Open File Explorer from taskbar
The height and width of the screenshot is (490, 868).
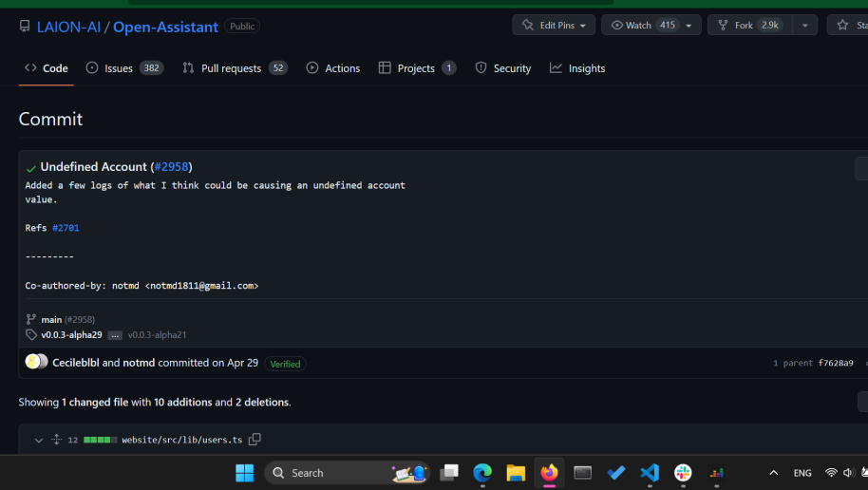[x=516, y=473]
